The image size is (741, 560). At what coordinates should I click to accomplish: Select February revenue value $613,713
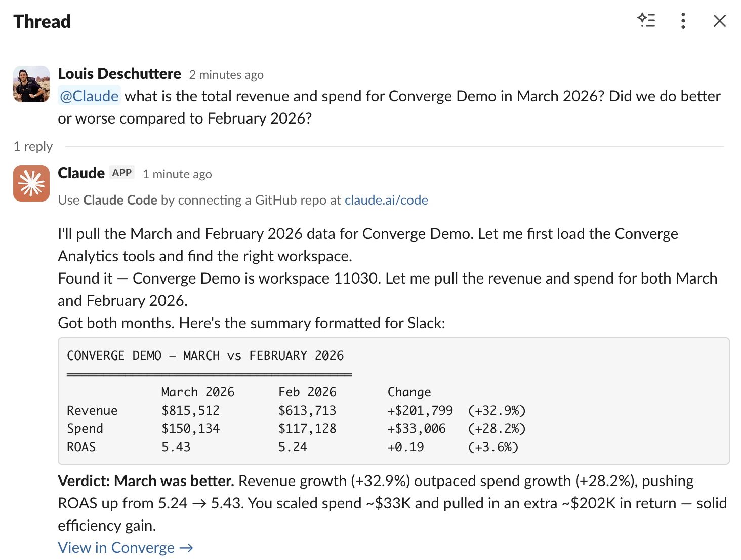coord(307,411)
